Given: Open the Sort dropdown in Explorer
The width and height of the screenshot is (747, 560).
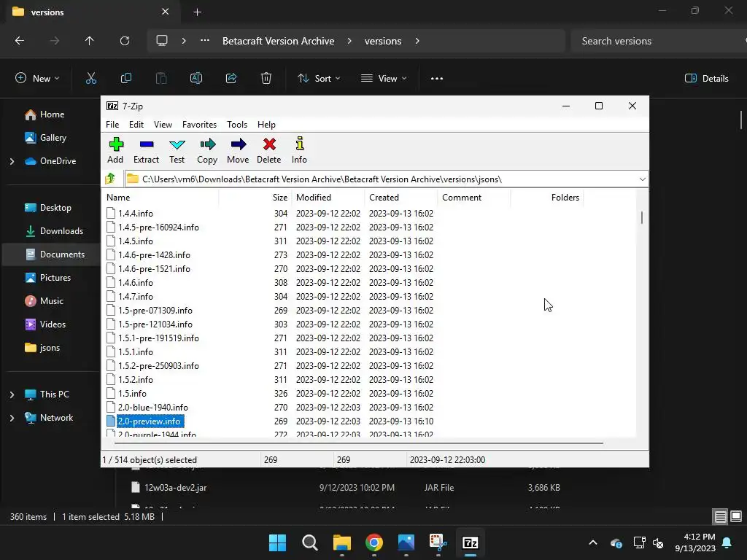Looking at the screenshot, I should [319, 79].
